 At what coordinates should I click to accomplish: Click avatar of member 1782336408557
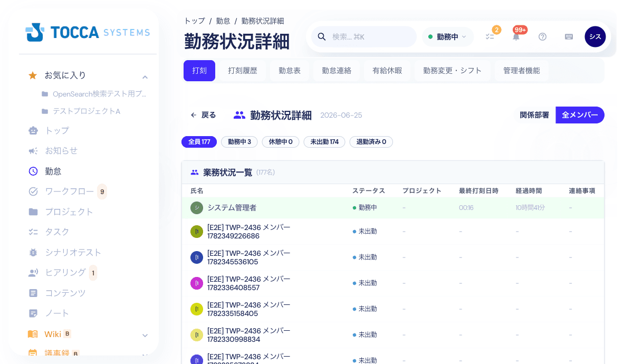pyautogui.click(x=197, y=283)
